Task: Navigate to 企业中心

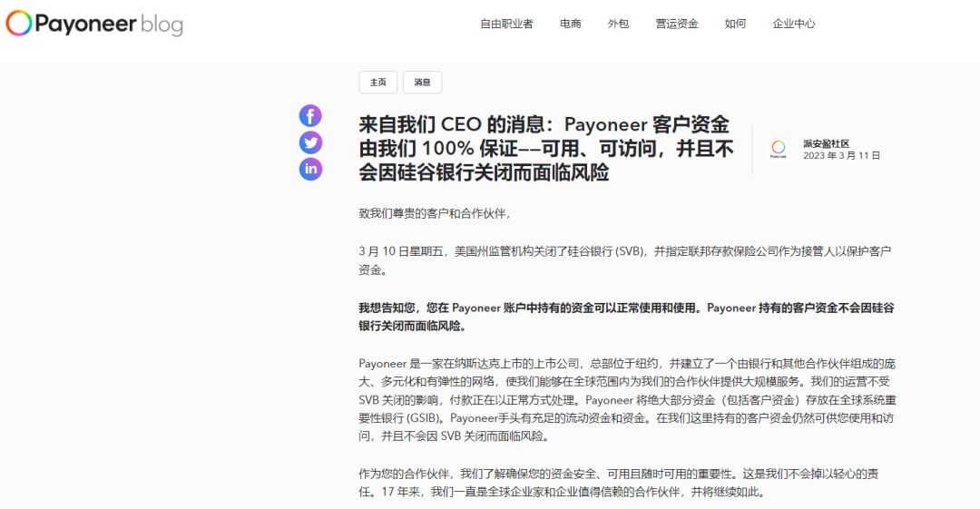Action: (794, 24)
